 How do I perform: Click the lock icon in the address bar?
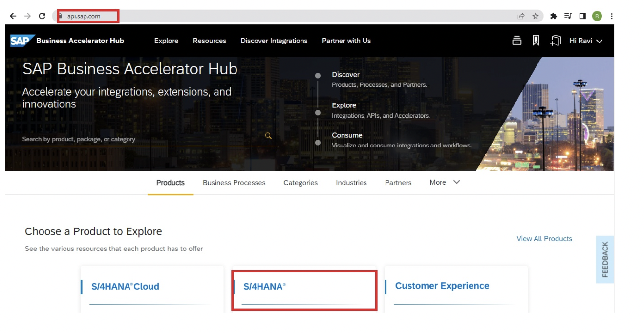[61, 16]
